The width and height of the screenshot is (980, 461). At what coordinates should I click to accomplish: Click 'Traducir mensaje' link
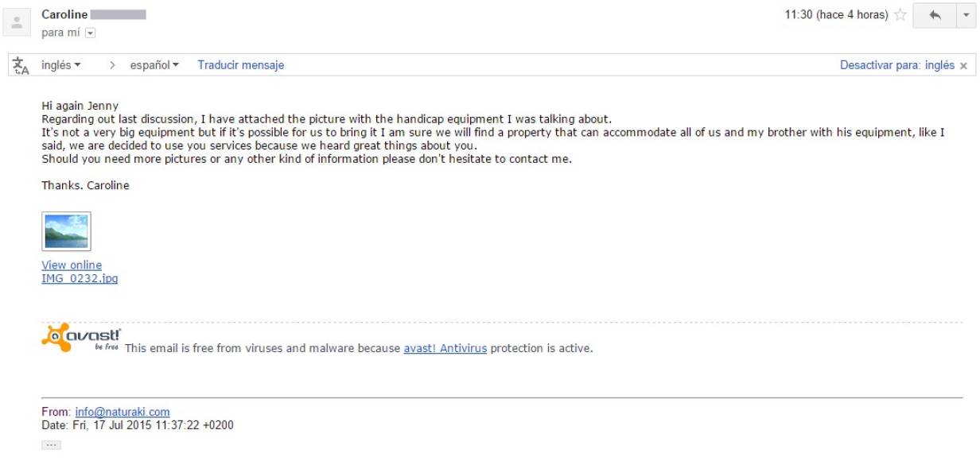pyautogui.click(x=241, y=65)
